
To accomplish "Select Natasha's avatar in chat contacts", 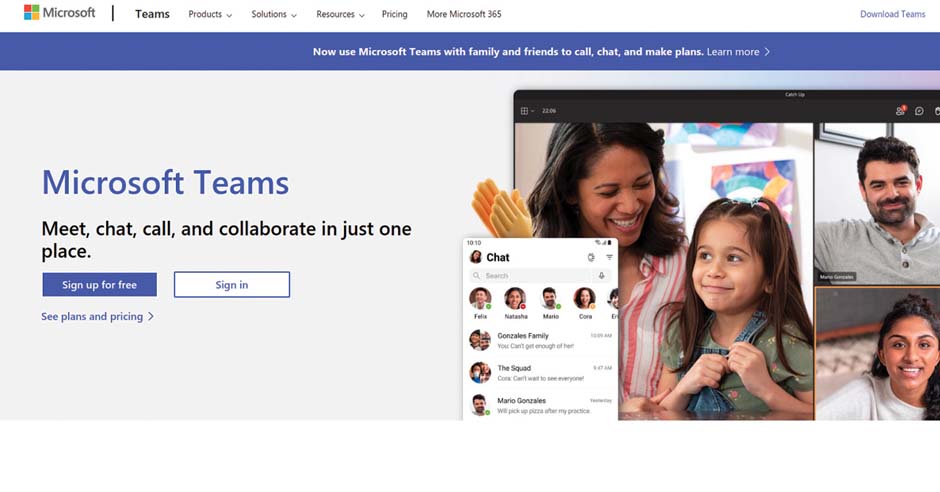I will point(515,298).
